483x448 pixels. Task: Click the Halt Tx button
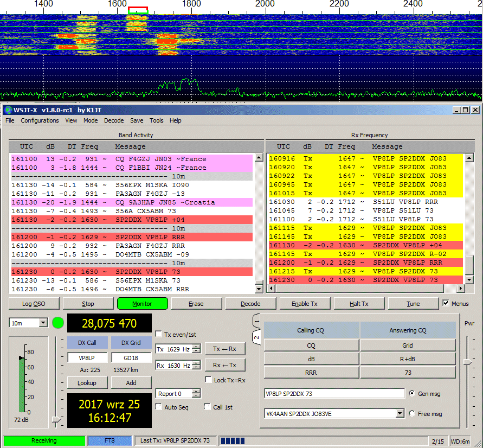(x=359, y=304)
